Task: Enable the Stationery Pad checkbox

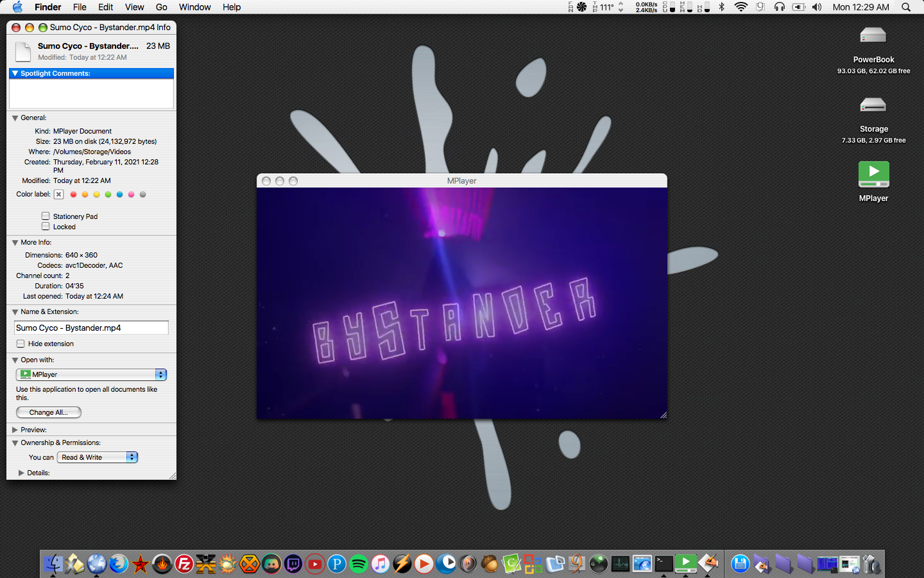Action: pyautogui.click(x=46, y=216)
